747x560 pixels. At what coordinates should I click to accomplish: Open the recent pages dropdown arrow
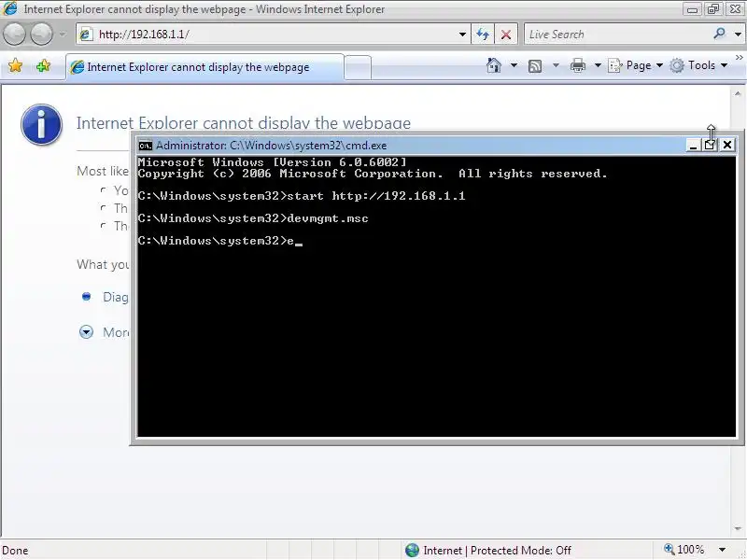(63, 35)
